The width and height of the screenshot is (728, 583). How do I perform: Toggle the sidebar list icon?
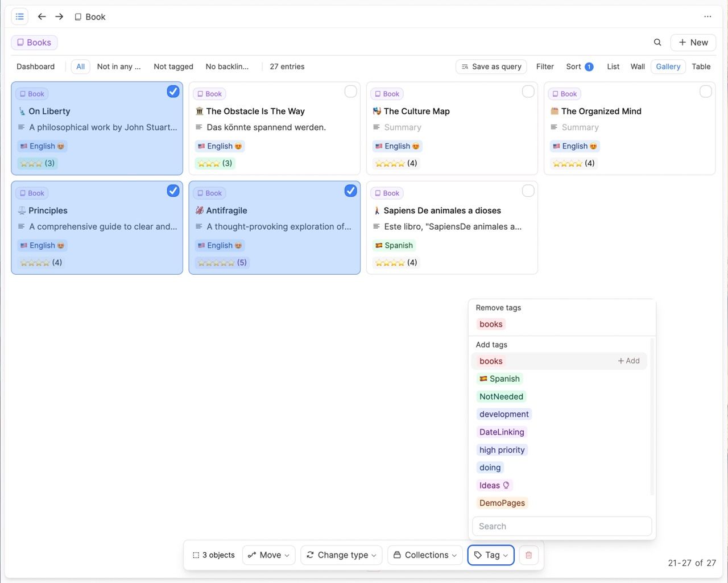click(x=20, y=16)
